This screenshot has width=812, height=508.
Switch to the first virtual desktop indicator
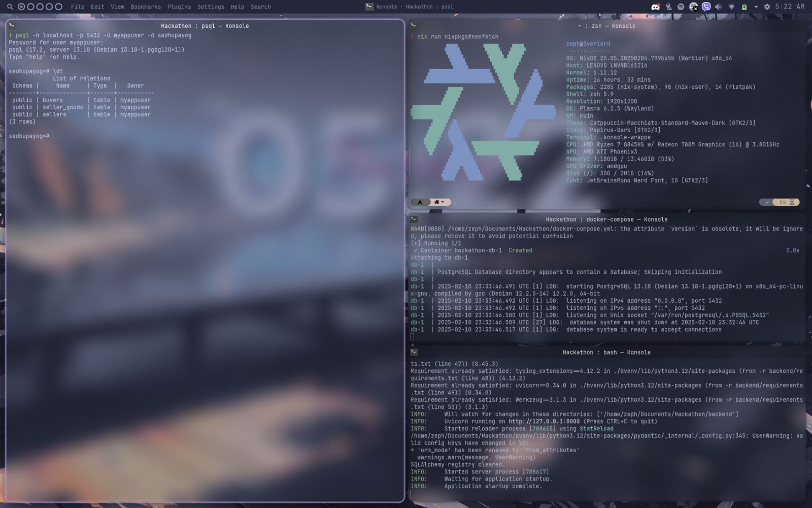tap(21, 7)
